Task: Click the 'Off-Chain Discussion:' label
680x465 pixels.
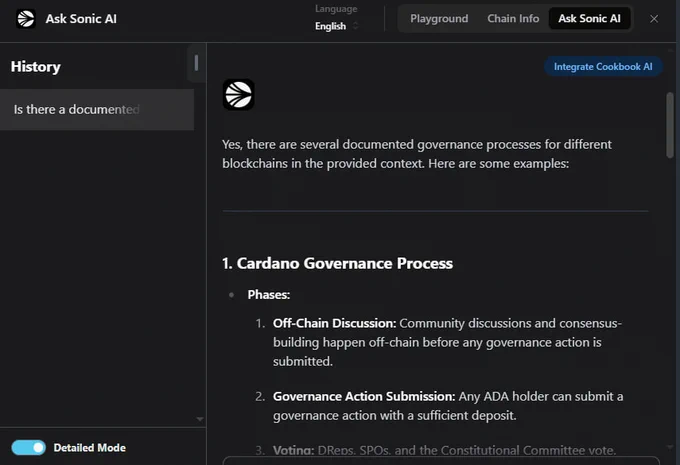Action: point(334,323)
